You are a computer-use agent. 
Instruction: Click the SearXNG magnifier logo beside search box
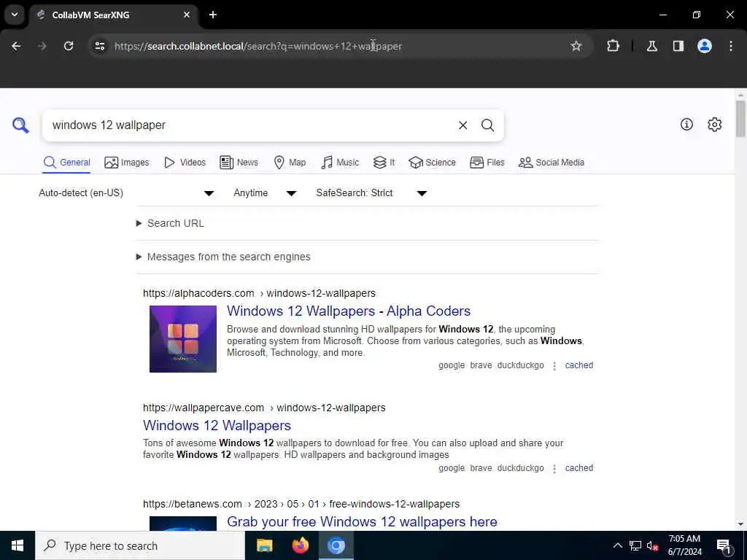pos(20,125)
